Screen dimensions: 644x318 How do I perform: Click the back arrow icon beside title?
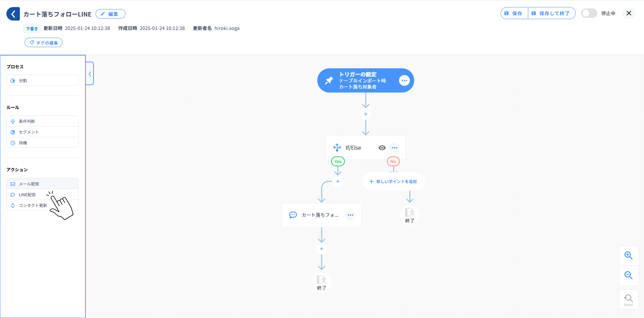(x=13, y=14)
